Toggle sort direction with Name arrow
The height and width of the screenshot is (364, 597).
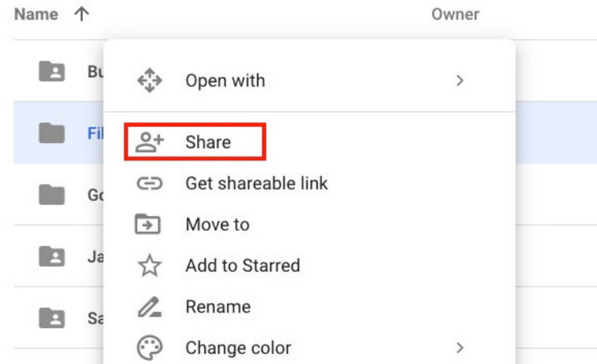point(81,14)
